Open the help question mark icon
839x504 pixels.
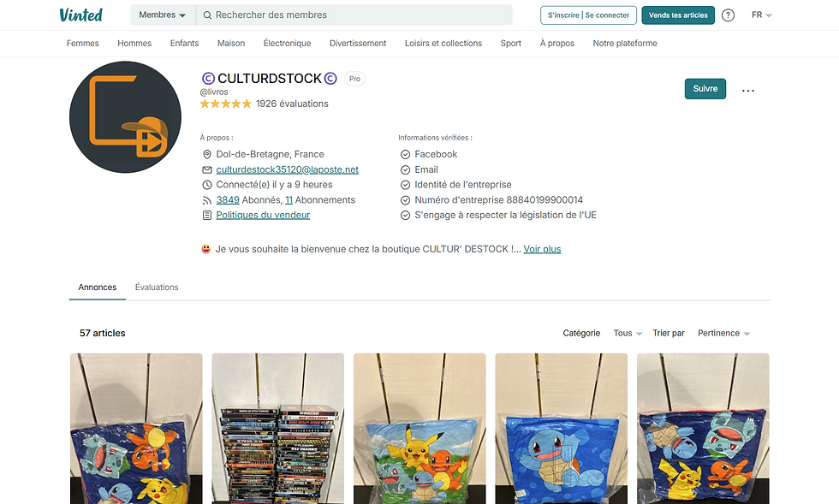pyautogui.click(x=728, y=15)
